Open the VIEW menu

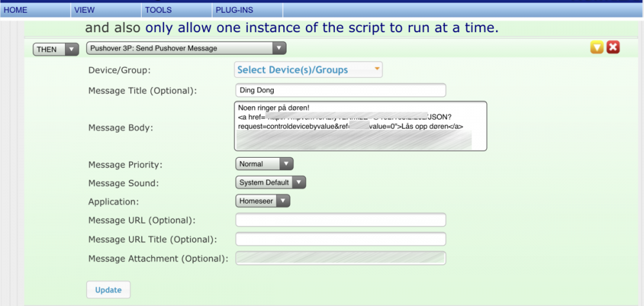tap(84, 10)
